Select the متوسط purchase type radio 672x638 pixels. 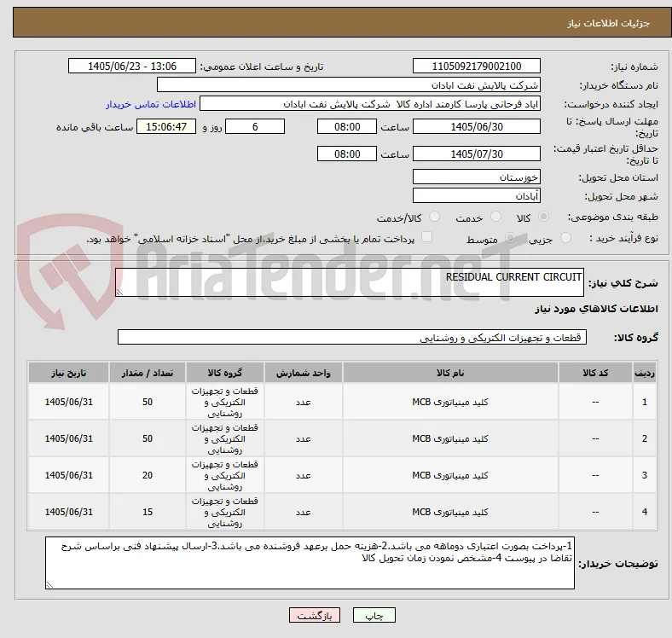(x=510, y=237)
